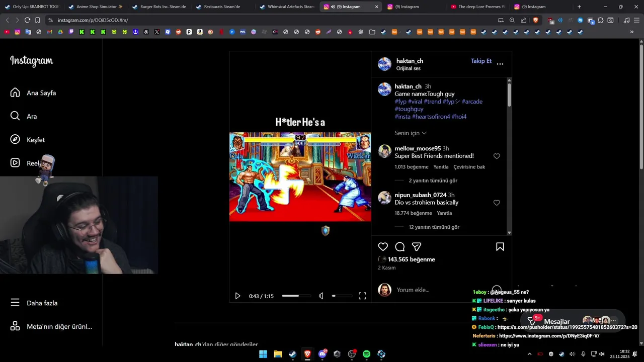Viewport: 644px width, 362px height.
Task: Open Discord from the taskbar
Action: (323, 354)
